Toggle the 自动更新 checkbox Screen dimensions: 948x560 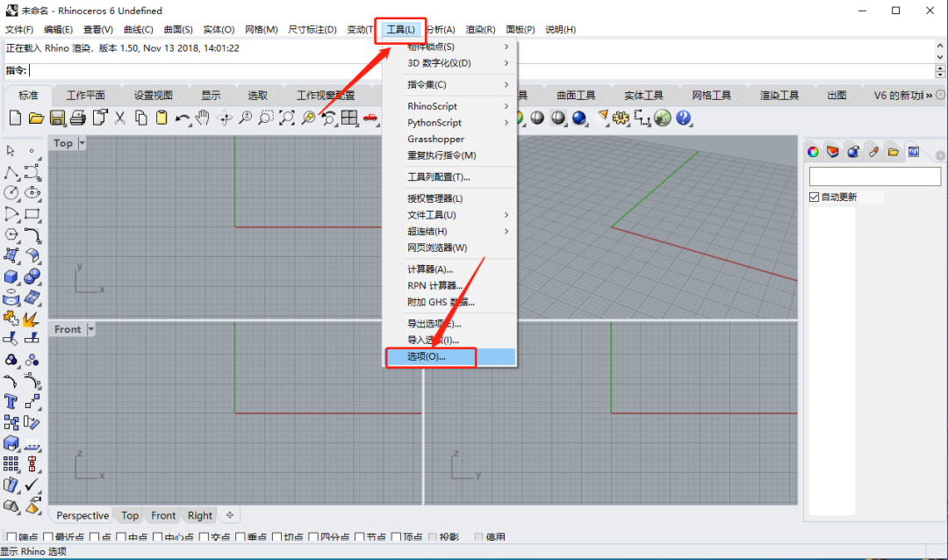pos(814,197)
